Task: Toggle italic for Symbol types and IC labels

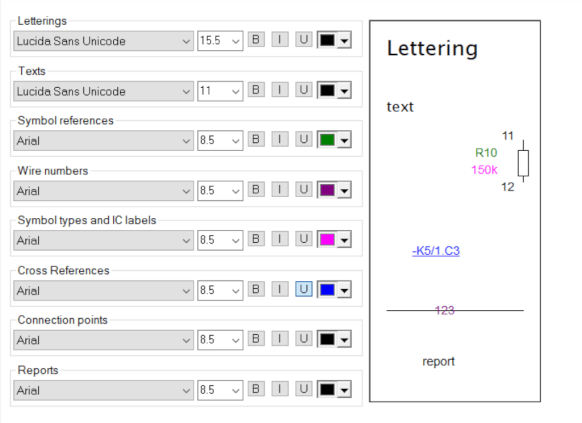Action: 280,239
